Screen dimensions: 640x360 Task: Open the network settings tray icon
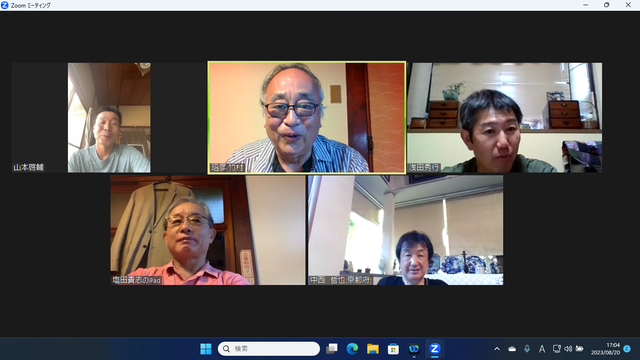(556, 349)
